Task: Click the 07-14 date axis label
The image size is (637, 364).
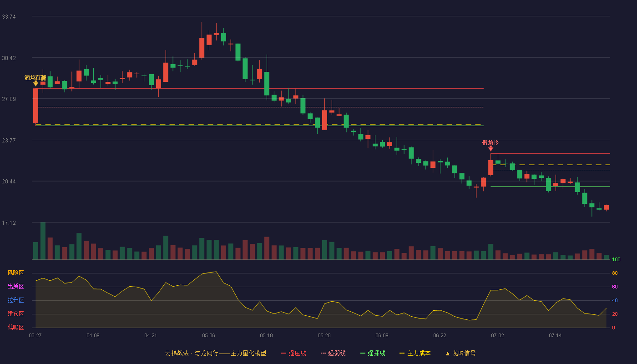Action: 555,335
